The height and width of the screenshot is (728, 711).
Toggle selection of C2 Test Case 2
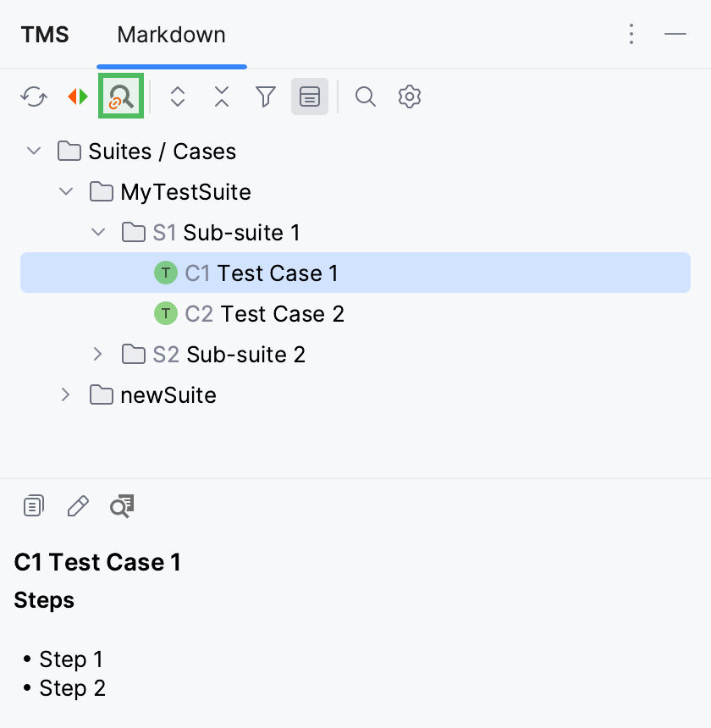point(264,313)
